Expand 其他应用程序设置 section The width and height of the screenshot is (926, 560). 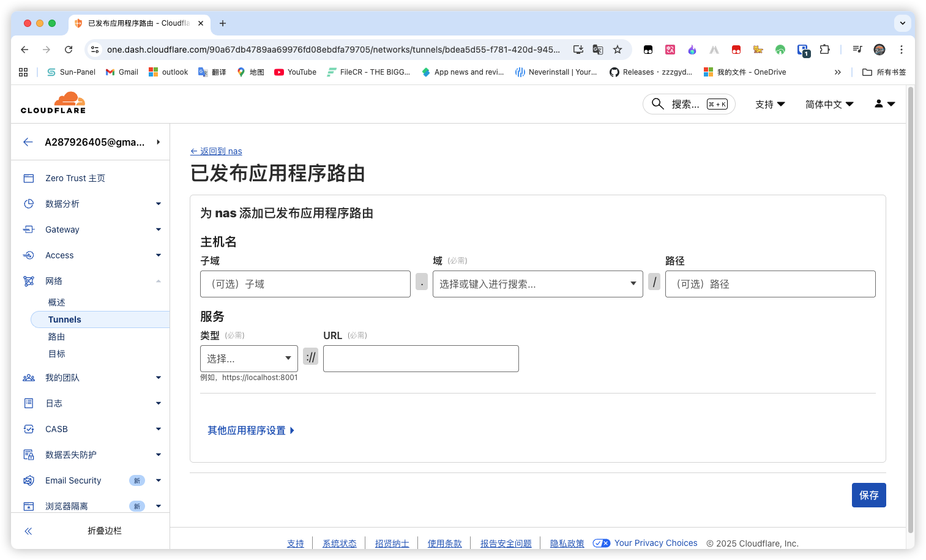[x=251, y=430]
